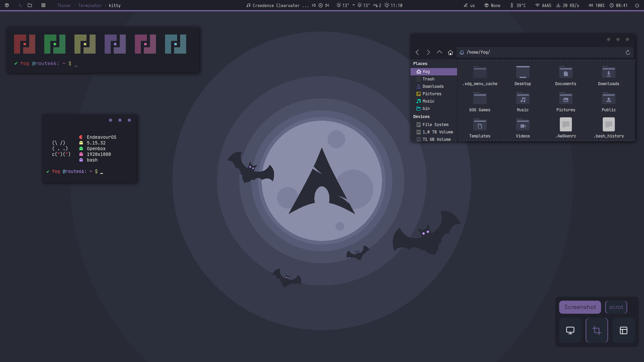Go to parent folder in Thunar
Image resolution: width=644 pixels, height=362 pixels.
tap(439, 52)
